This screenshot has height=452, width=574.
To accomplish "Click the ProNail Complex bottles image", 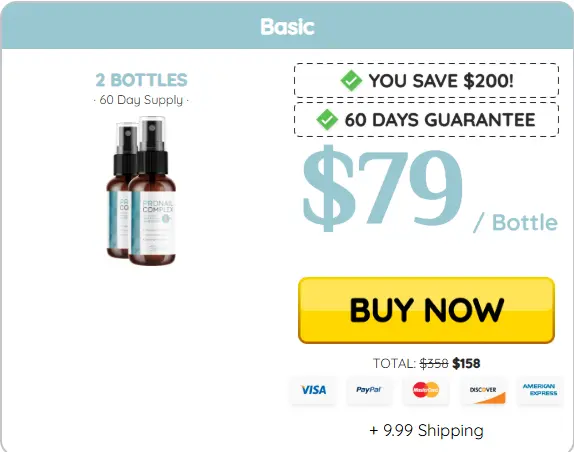I will click(141, 191).
